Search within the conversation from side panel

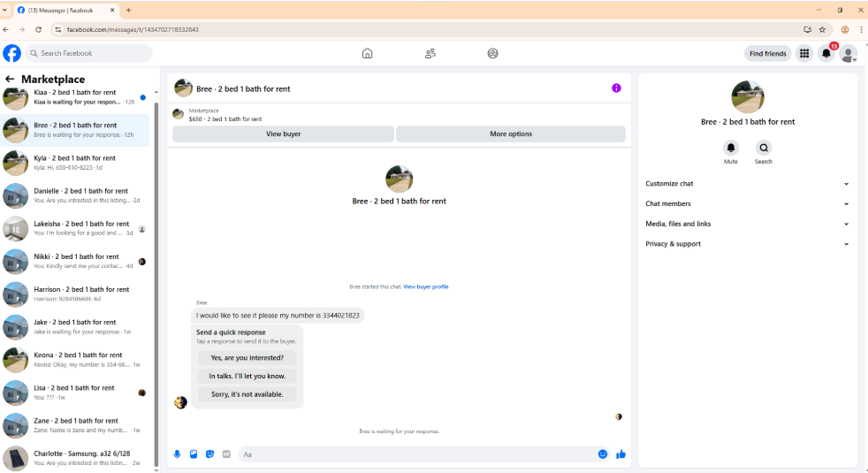764,148
